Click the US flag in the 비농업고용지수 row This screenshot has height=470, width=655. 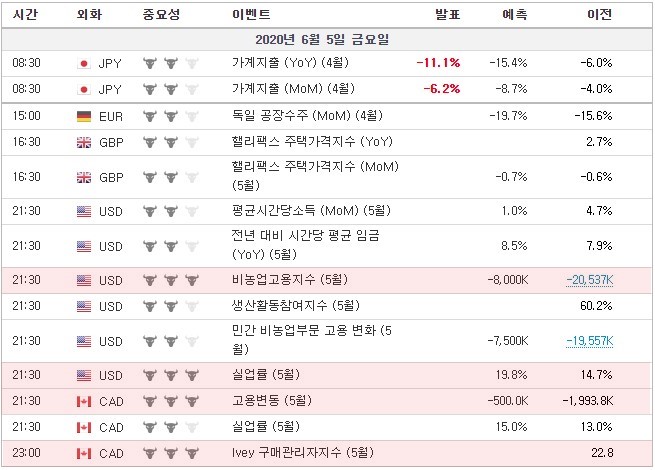click(84, 280)
